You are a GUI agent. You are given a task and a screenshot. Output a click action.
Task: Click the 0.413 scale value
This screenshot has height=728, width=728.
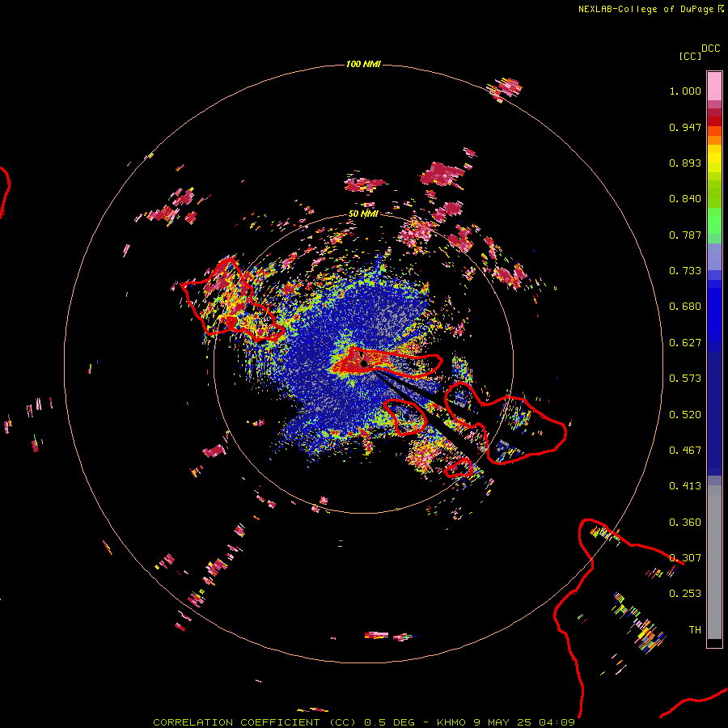point(685,486)
